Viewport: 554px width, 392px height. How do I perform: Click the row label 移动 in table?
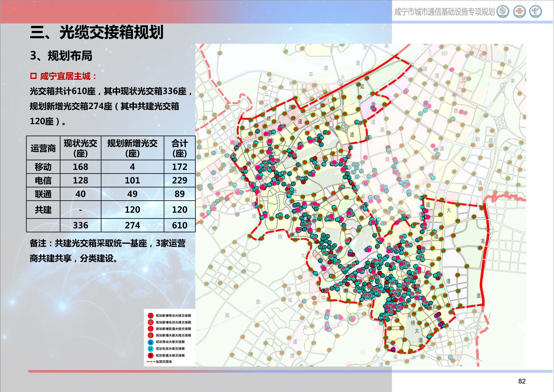tap(43, 167)
